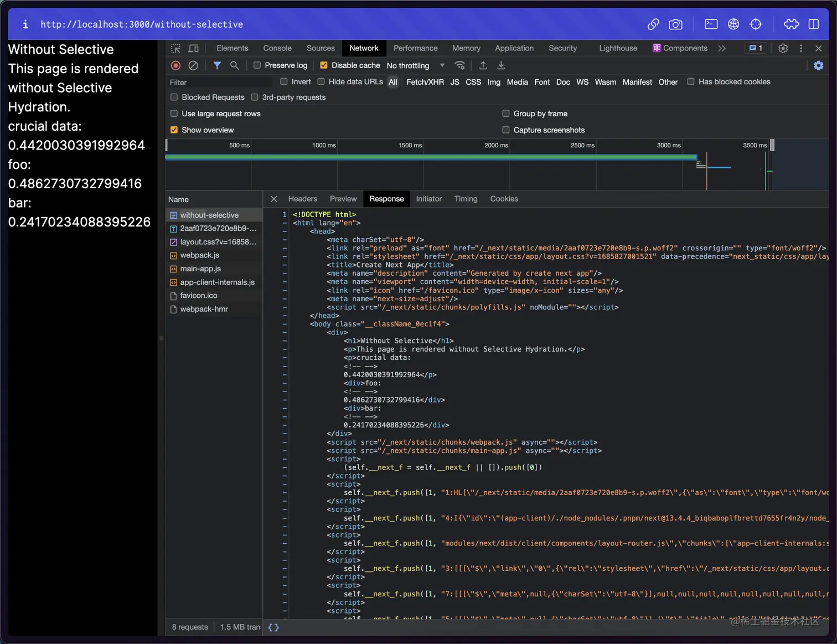Open the DevTools three-dot menu

point(800,49)
